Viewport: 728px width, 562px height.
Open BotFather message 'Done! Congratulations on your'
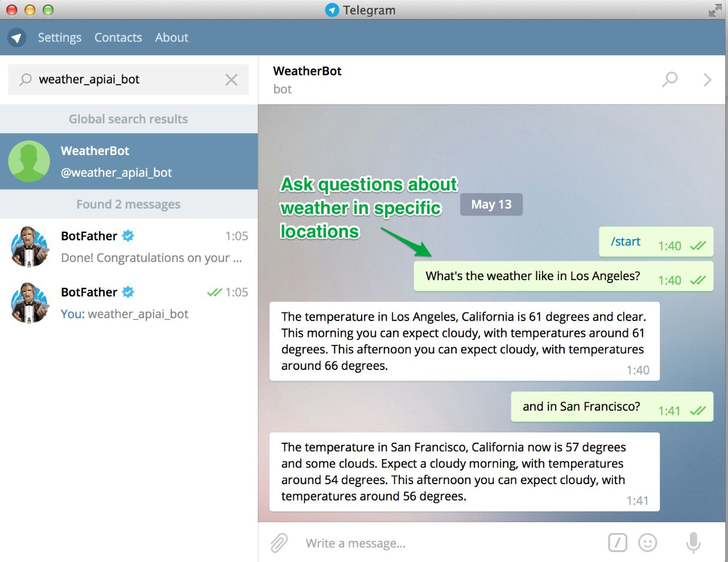[129, 247]
